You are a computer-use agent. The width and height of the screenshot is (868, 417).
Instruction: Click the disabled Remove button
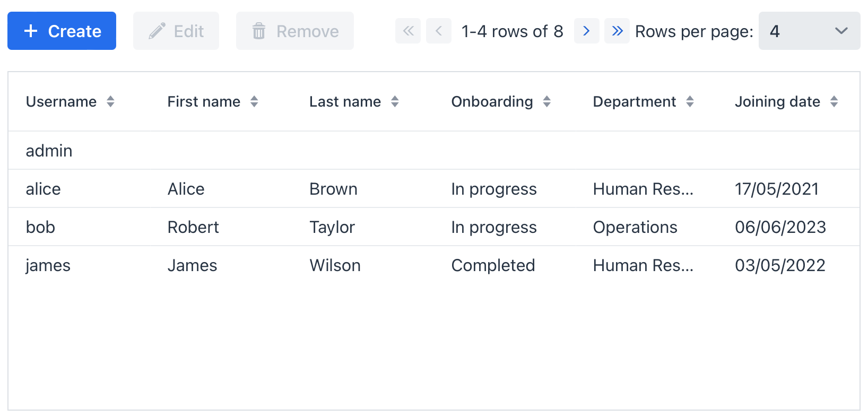tap(294, 31)
